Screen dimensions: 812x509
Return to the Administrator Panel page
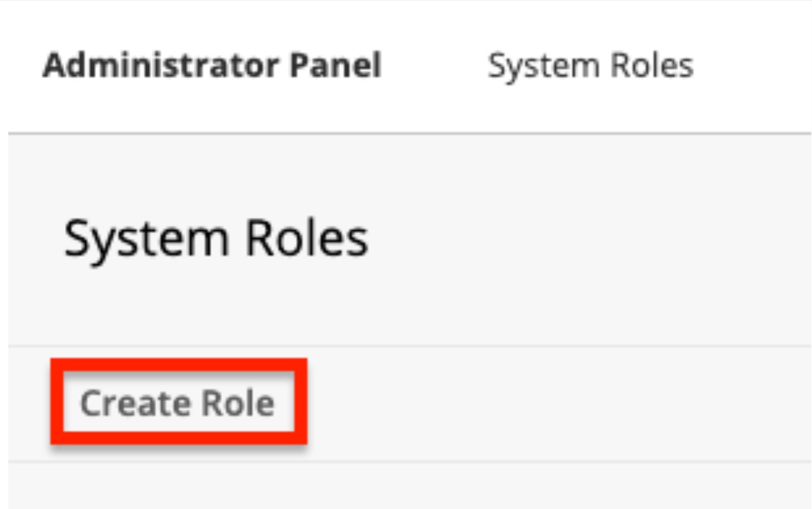pyautogui.click(x=212, y=66)
